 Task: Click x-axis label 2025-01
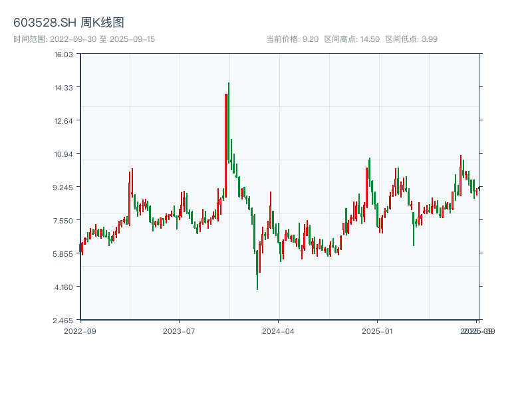point(377,331)
